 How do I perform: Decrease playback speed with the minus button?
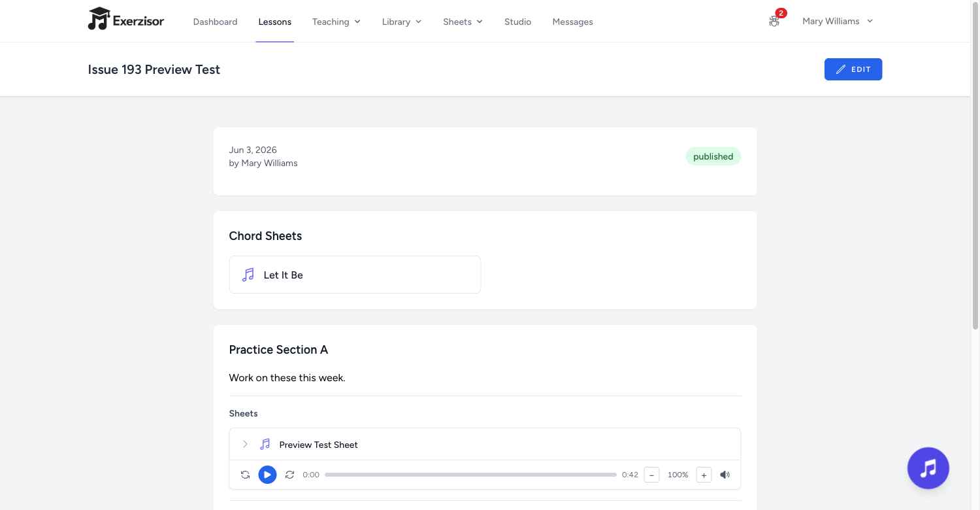pyautogui.click(x=651, y=475)
